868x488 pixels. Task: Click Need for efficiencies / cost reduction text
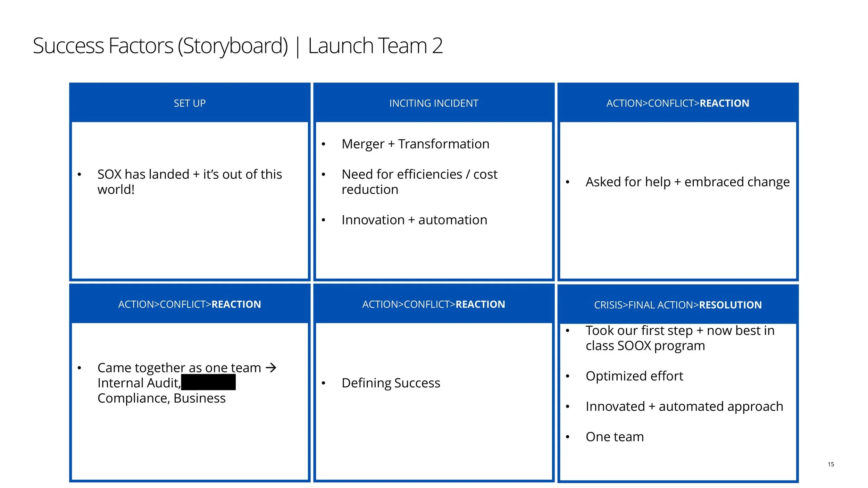419,182
